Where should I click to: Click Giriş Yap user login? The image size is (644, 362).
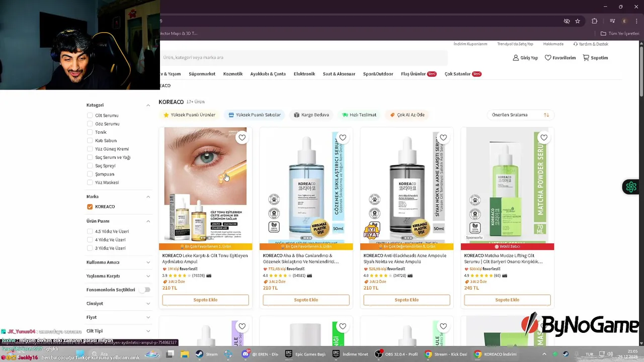coord(525,58)
